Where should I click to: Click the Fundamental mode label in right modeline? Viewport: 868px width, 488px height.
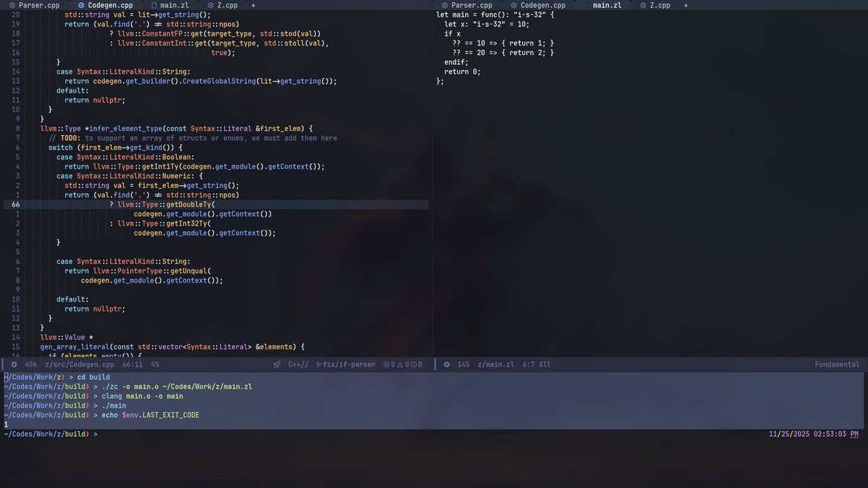[837, 364]
